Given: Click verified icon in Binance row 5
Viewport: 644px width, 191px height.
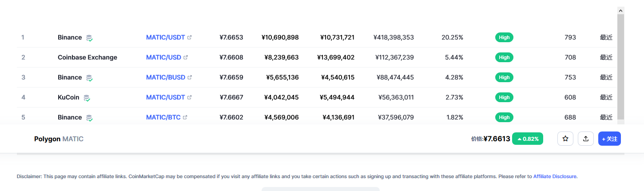Looking at the screenshot, I should [x=89, y=118].
